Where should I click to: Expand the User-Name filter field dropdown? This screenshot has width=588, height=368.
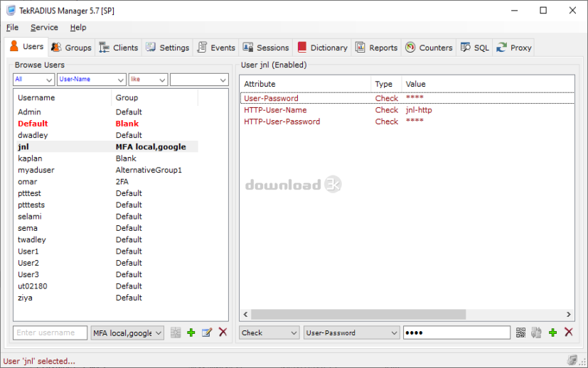(x=92, y=80)
